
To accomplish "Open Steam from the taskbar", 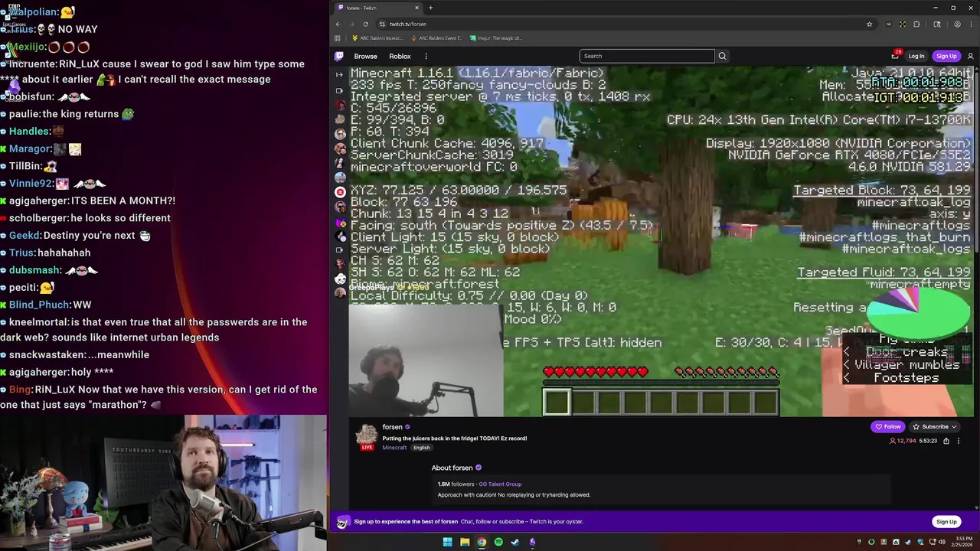I will [515, 542].
